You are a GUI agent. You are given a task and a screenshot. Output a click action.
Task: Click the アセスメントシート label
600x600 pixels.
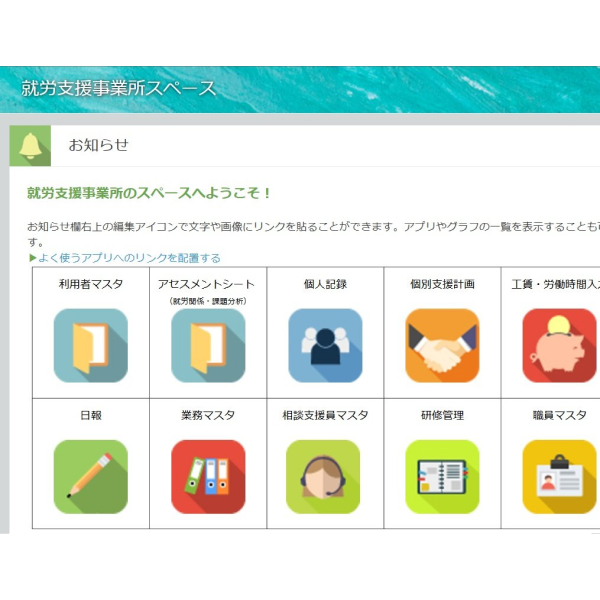(206, 284)
